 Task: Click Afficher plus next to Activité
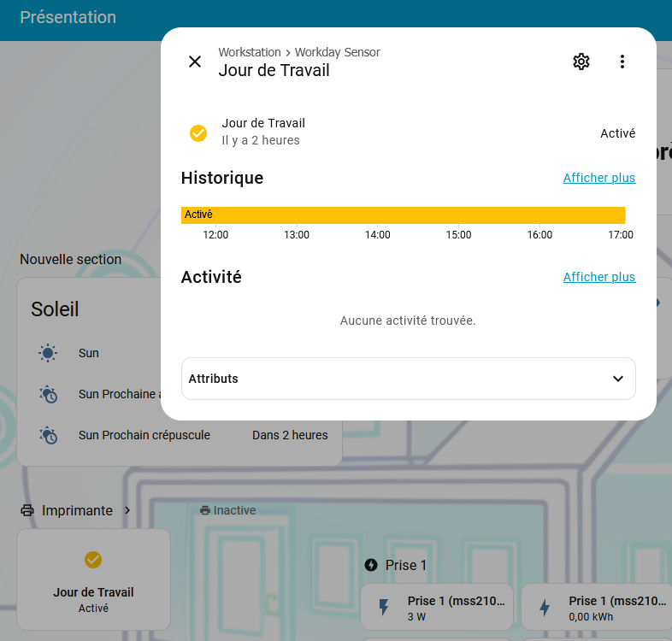point(598,277)
